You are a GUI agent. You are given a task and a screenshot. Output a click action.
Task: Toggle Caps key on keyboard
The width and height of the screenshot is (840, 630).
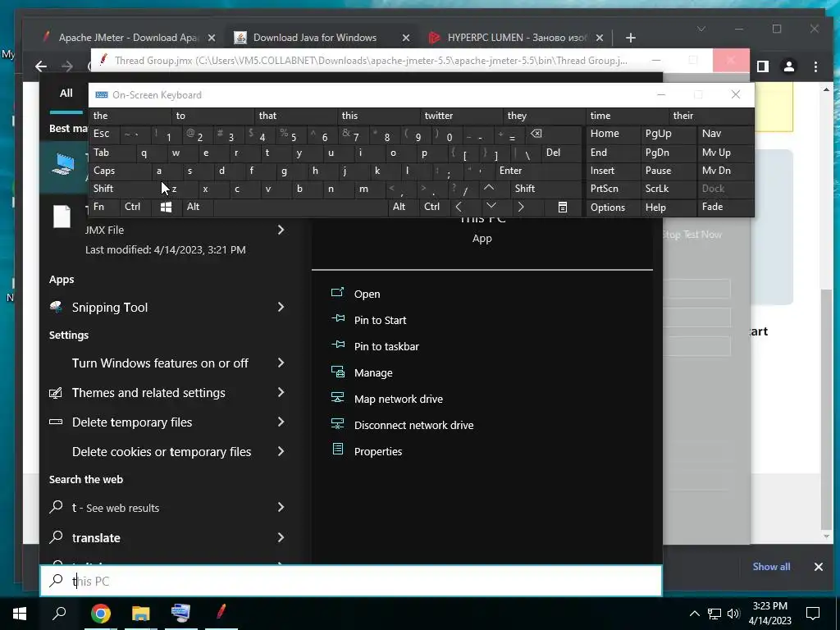[x=104, y=171]
